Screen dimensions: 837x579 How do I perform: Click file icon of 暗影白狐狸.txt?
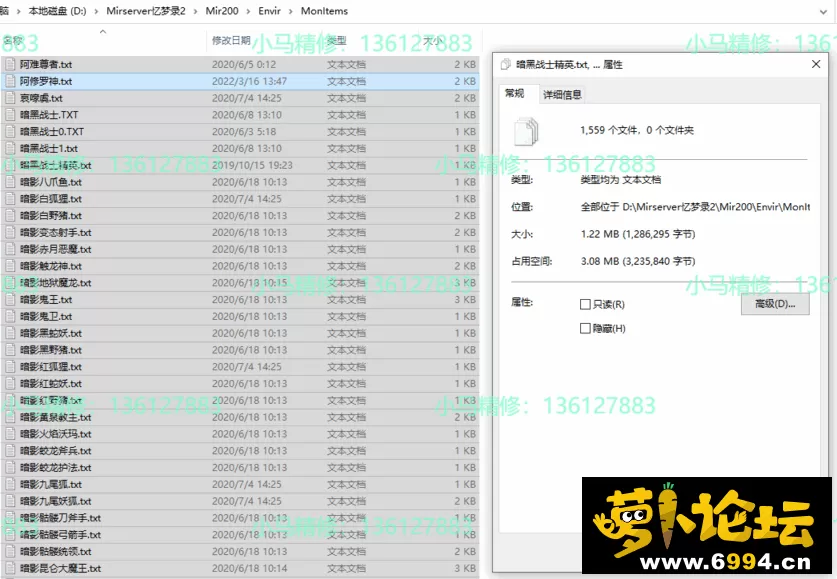pyautogui.click(x=10, y=199)
